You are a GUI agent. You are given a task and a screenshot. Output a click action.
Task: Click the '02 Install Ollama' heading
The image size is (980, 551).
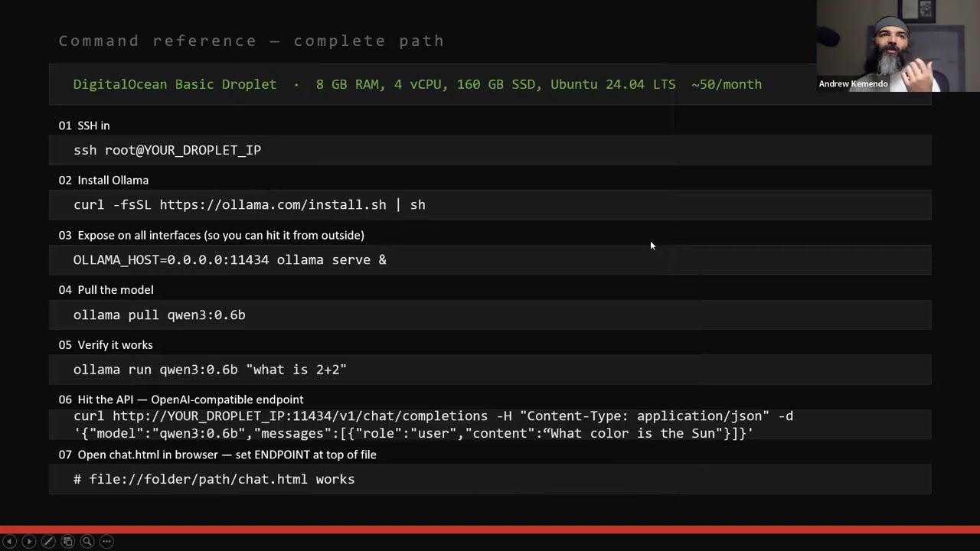[x=103, y=181]
